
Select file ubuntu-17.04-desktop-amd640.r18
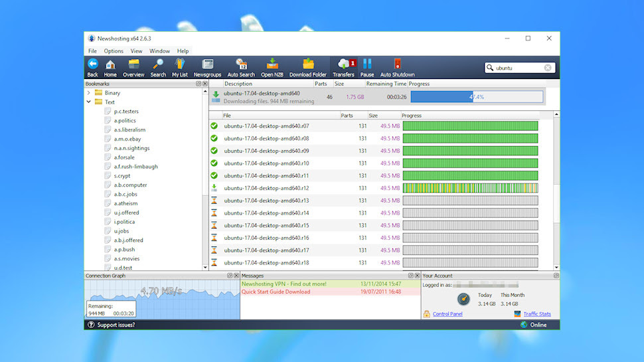click(374, 262)
